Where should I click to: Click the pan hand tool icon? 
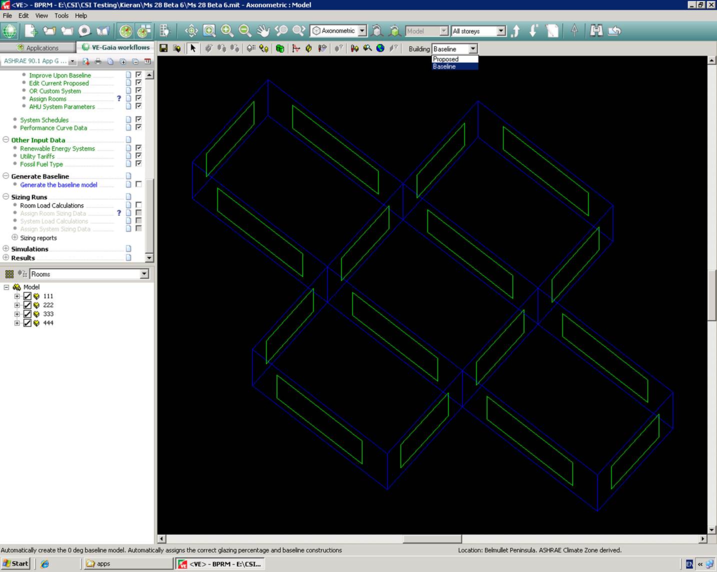pos(262,31)
